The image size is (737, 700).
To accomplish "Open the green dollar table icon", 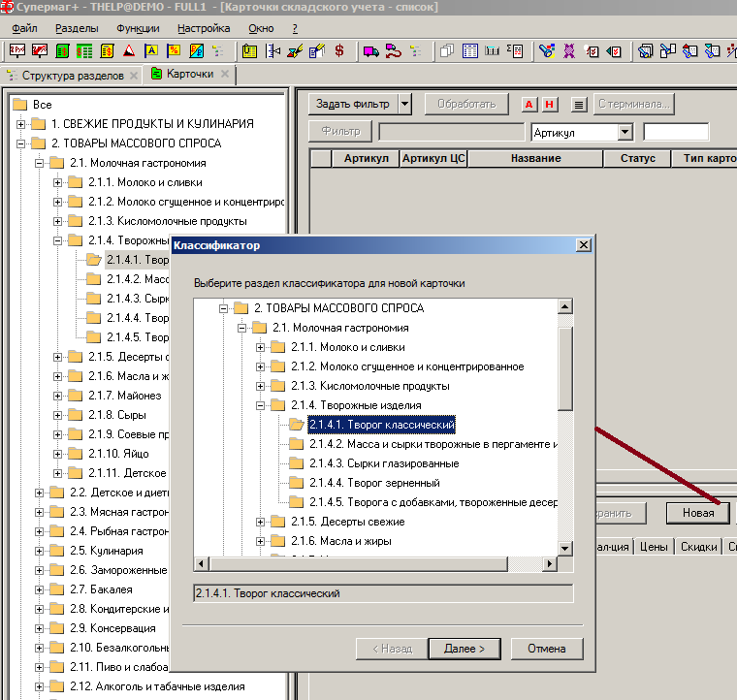I will tap(84, 50).
